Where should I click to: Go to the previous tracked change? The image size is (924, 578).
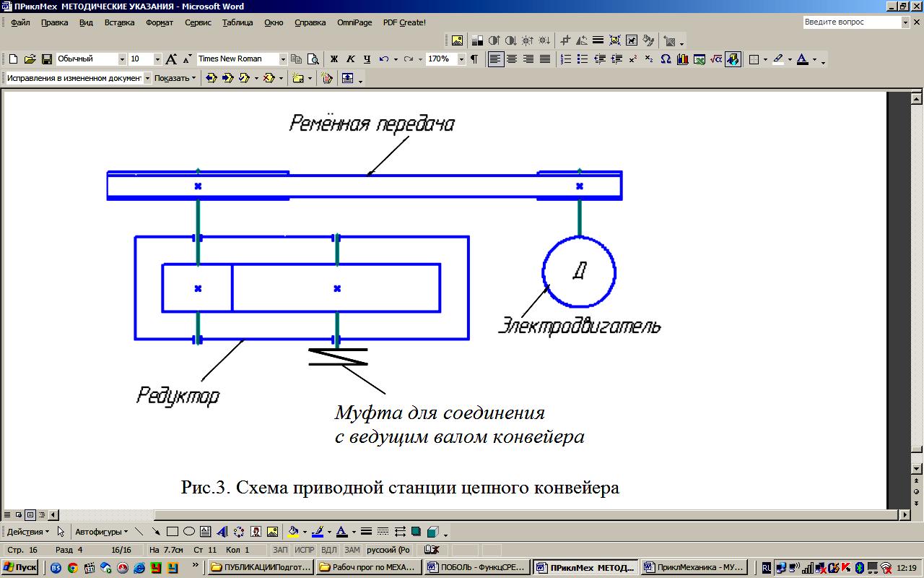[x=212, y=78]
